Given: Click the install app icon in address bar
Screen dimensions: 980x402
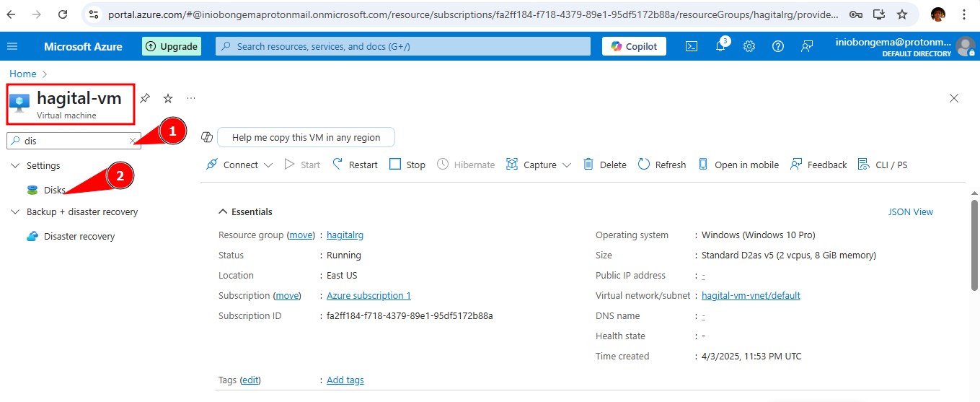Looking at the screenshot, I should pos(879,14).
